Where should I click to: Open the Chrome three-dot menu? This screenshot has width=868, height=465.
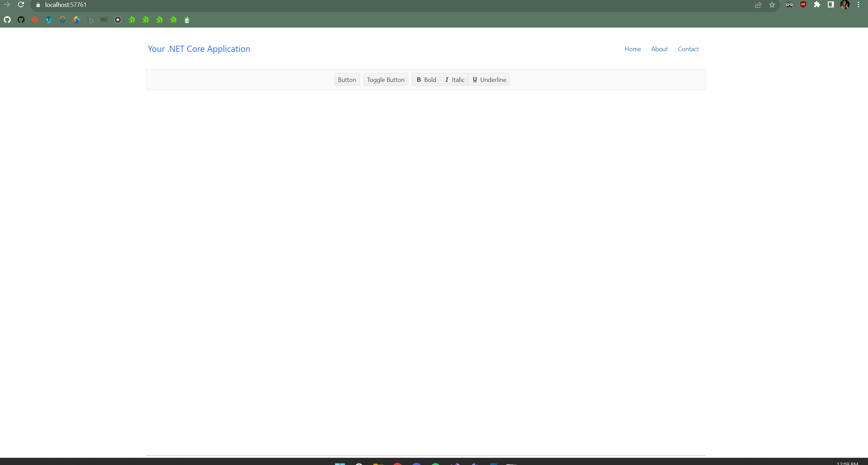point(858,5)
